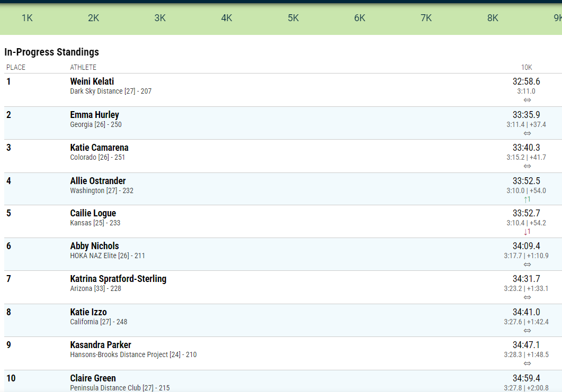
Task: Select the 3K split marker
Action: [x=160, y=18]
